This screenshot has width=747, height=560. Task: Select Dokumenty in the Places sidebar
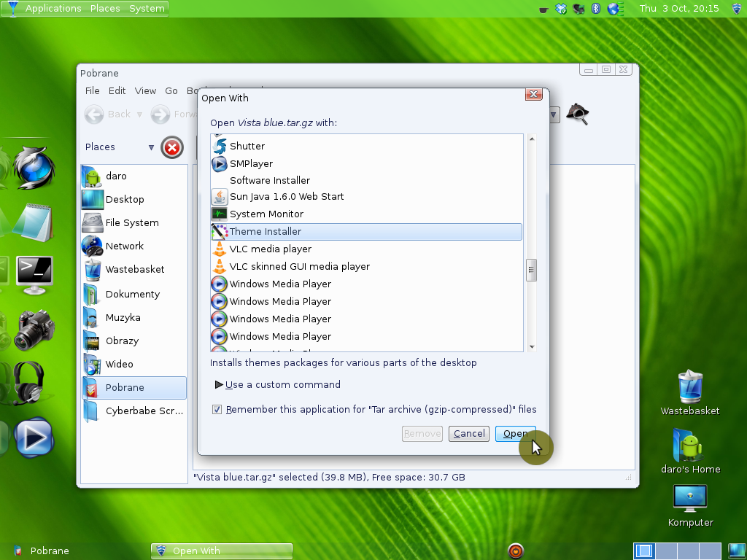(132, 295)
